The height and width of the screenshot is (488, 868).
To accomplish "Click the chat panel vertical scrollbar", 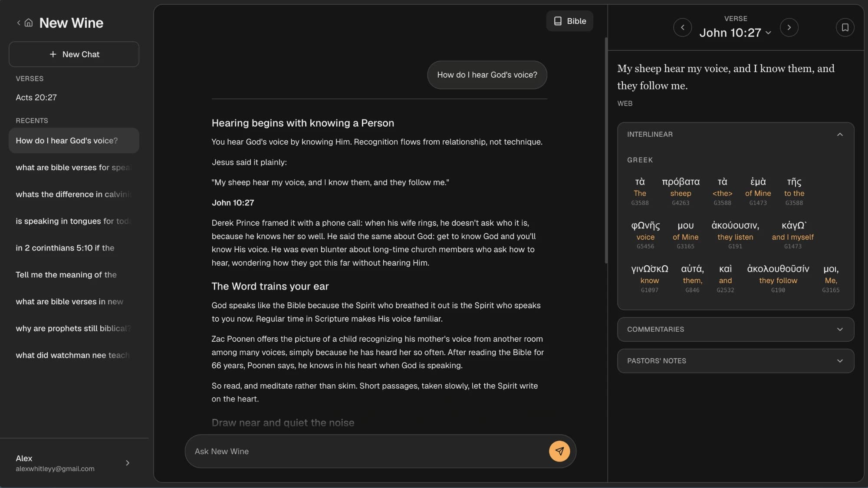I will pos(606,150).
